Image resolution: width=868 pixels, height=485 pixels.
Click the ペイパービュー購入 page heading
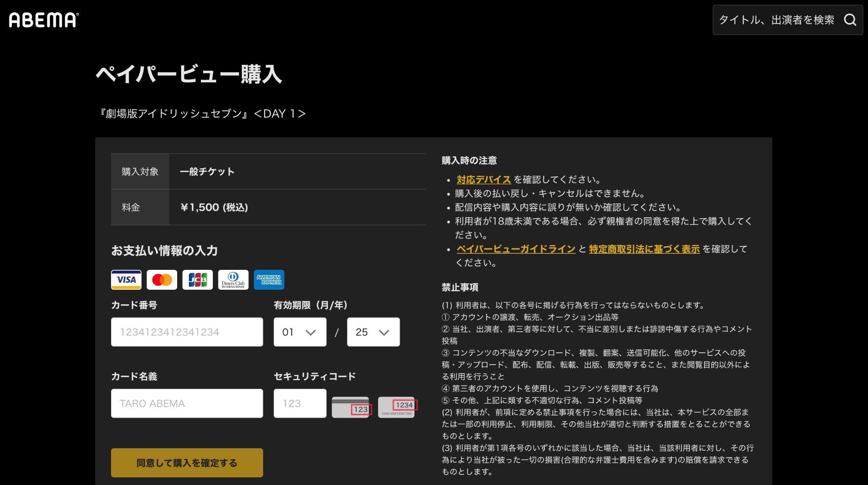pyautogui.click(x=189, y=74)
